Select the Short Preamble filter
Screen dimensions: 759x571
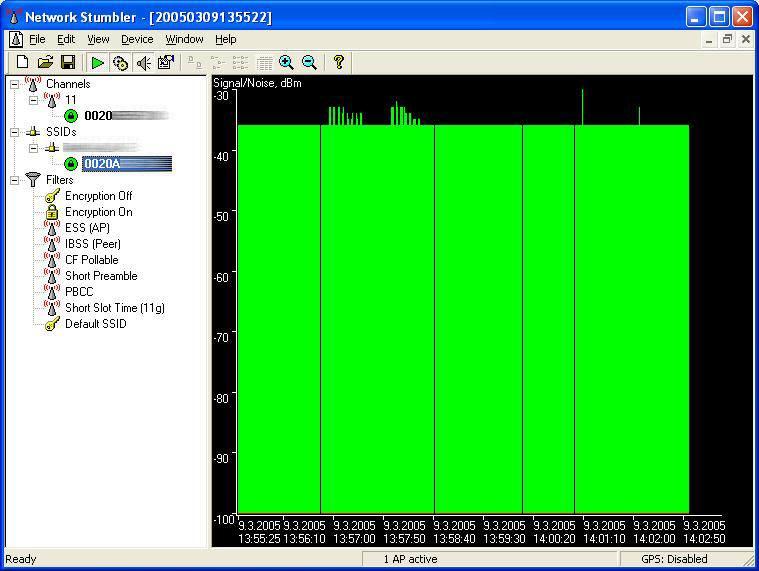tap(102, 275)
